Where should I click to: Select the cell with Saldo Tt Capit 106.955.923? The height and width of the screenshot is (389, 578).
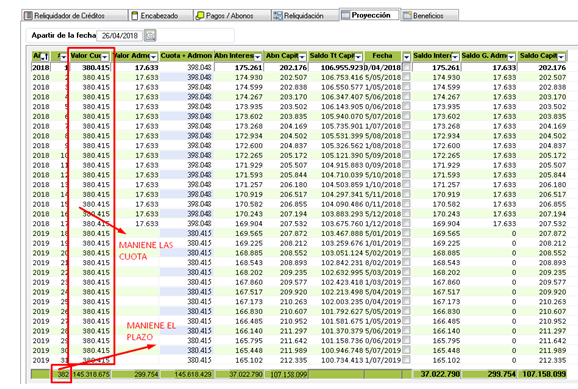click(x=336, y=67)
